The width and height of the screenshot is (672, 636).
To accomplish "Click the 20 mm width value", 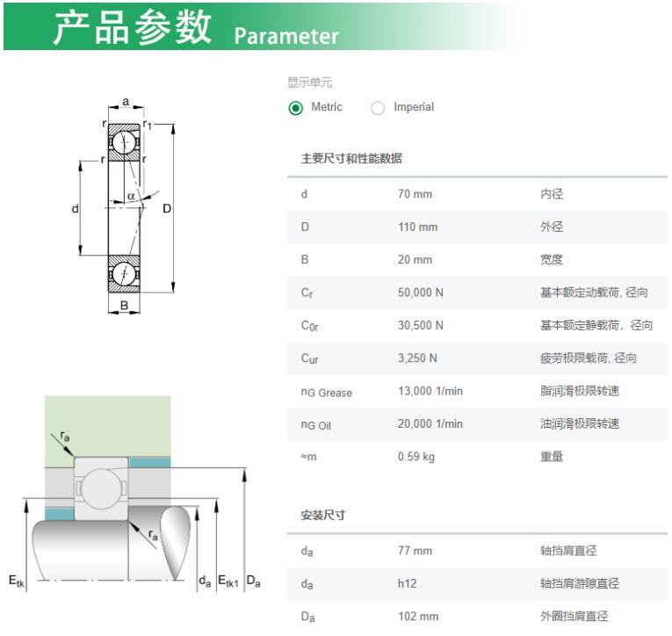I will click(x=415, y=260).
